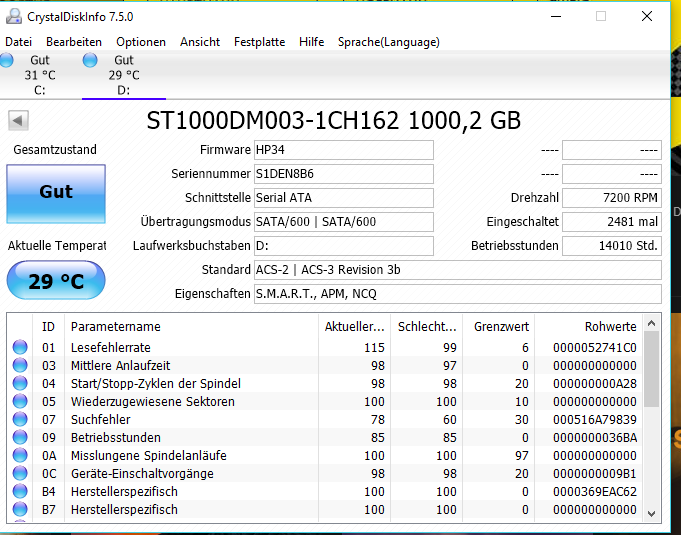
Task: Click the Parametername column header
Action: 191,327
